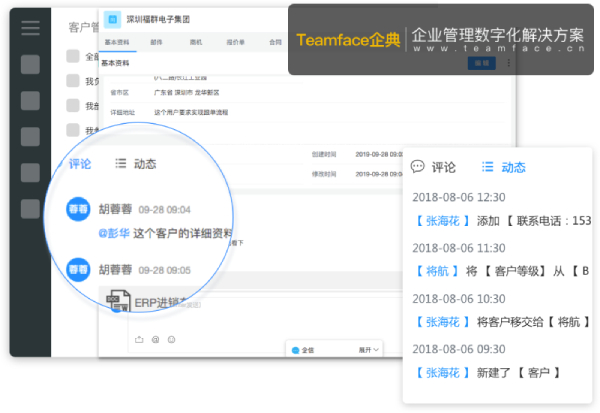Click the 创建时间 value 2019-09-28
600x413 pixels.
coord(379,154)
